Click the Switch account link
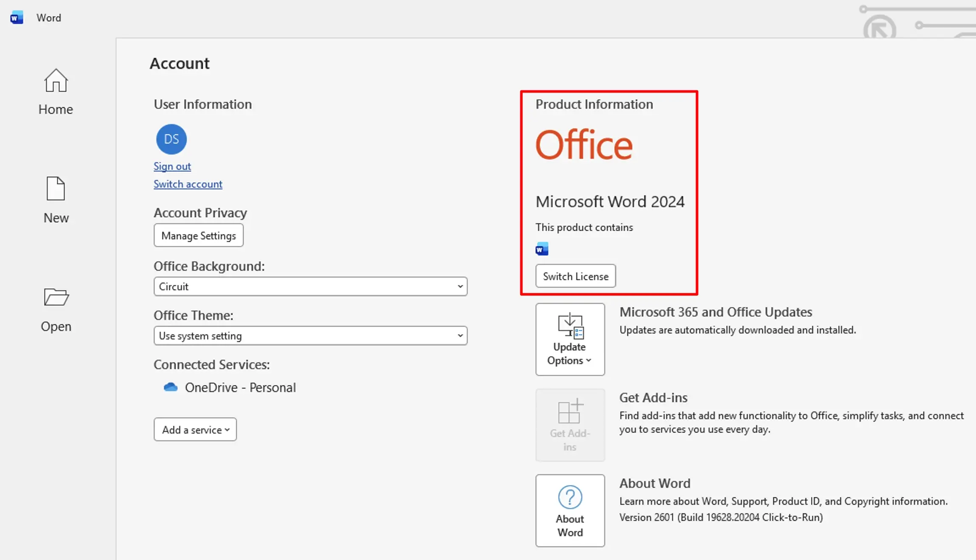 coord(188,184)
